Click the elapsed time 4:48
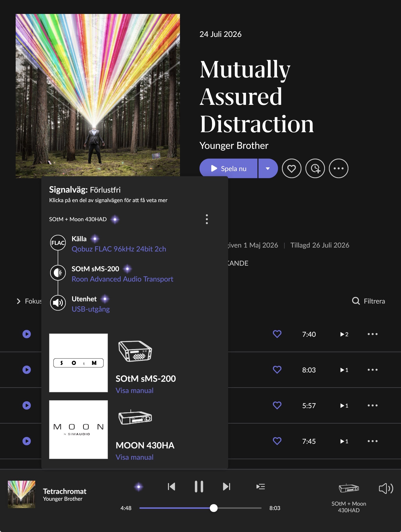The height and width of the screenshot is (532, 401). coord(126,508)
